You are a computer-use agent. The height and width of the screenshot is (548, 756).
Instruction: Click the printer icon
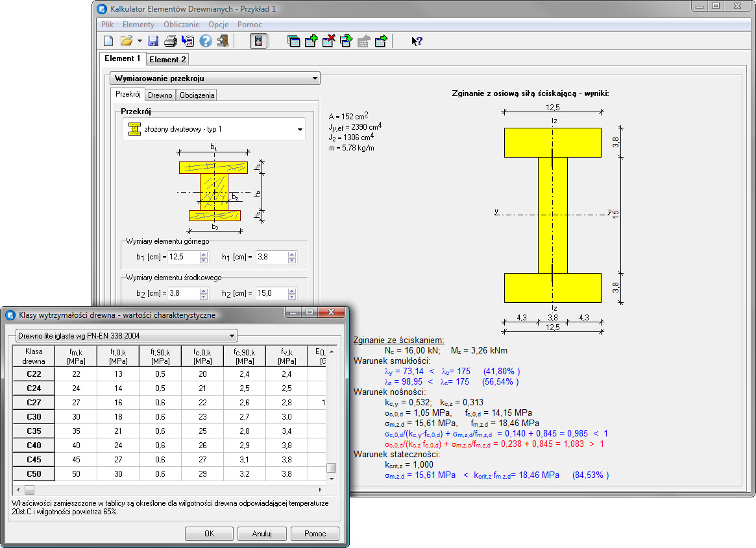(x=171, y=41)
